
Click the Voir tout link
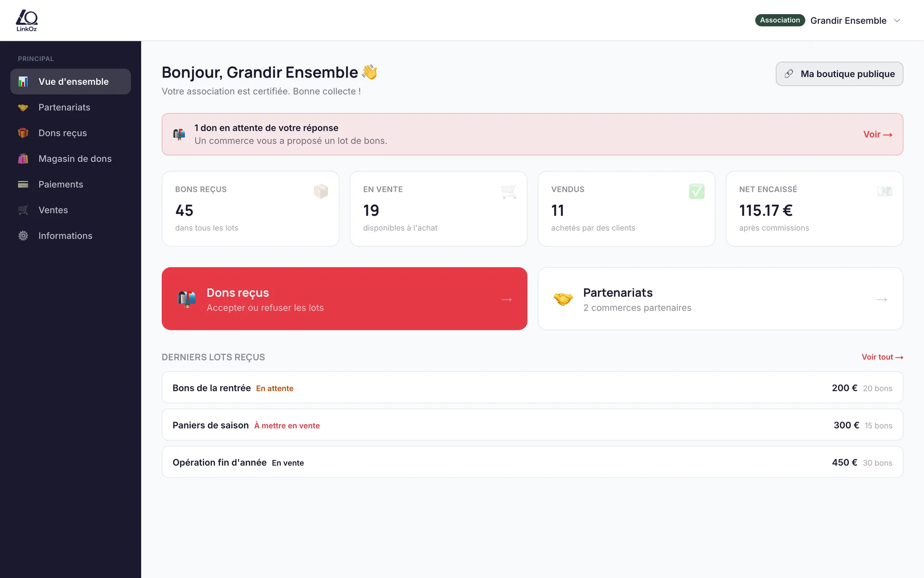pyautogui.click(x=883, y=357)
